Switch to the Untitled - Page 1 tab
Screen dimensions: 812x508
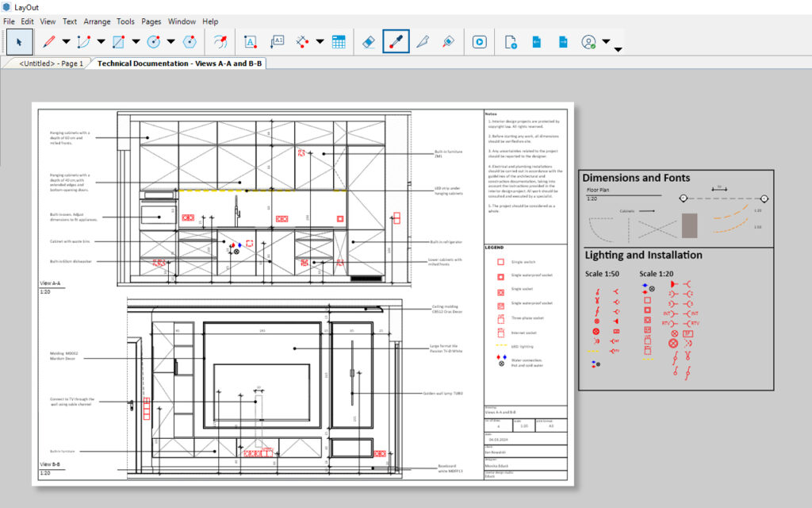(51, 63)
